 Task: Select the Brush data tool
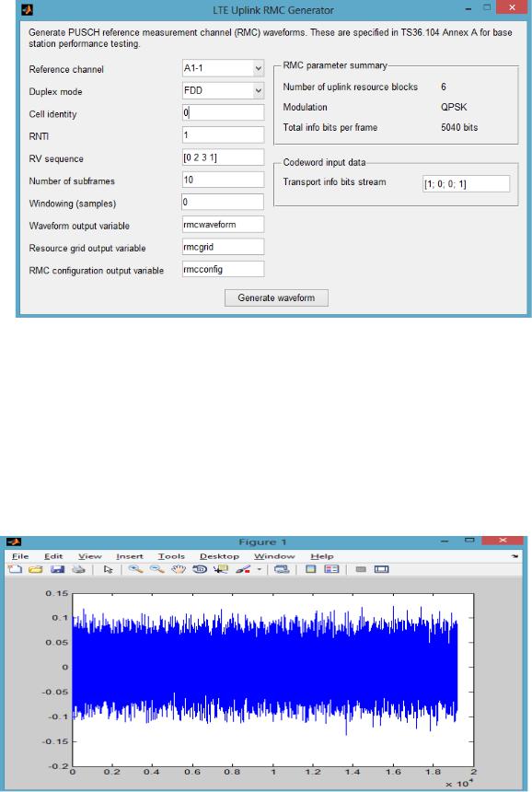(x=243, y=569)
